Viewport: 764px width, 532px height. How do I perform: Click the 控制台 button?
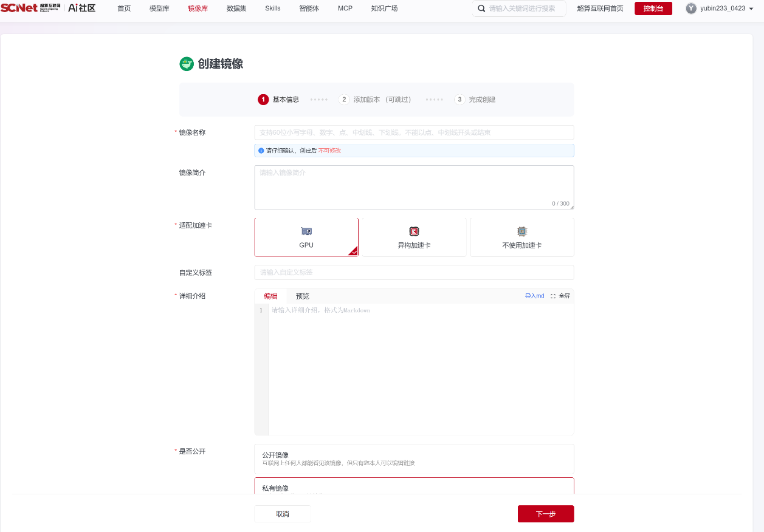(x=653, y=9)
